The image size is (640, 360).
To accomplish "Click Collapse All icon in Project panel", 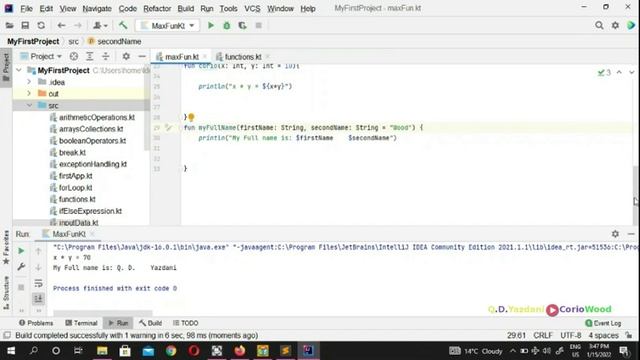I will pyautogui.click(x=106, y=56).
